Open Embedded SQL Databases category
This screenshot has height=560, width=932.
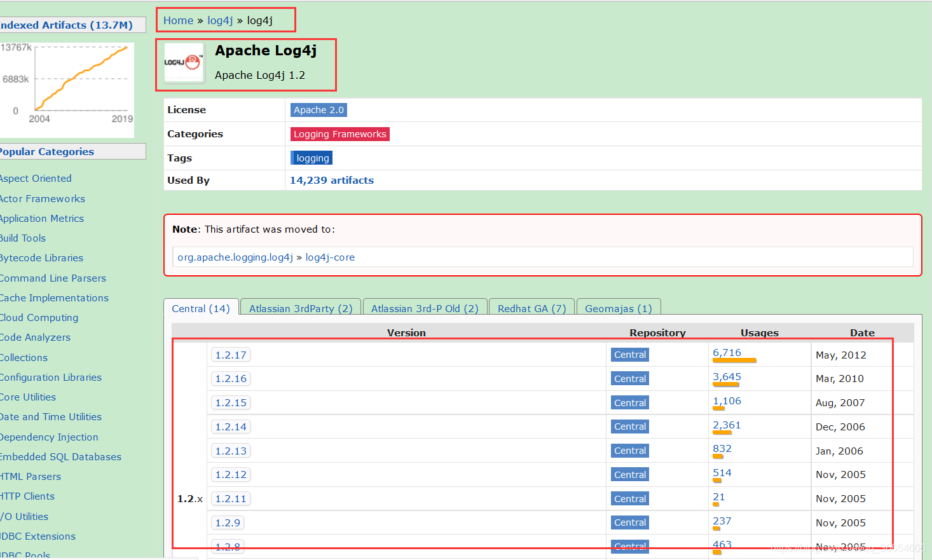(x=60, y=457)
